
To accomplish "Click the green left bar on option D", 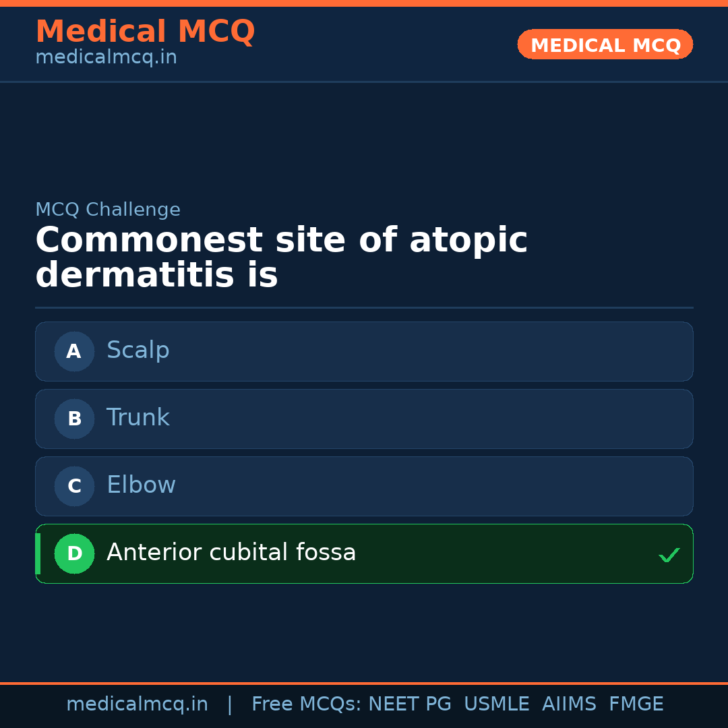I will tap(38, 553).
